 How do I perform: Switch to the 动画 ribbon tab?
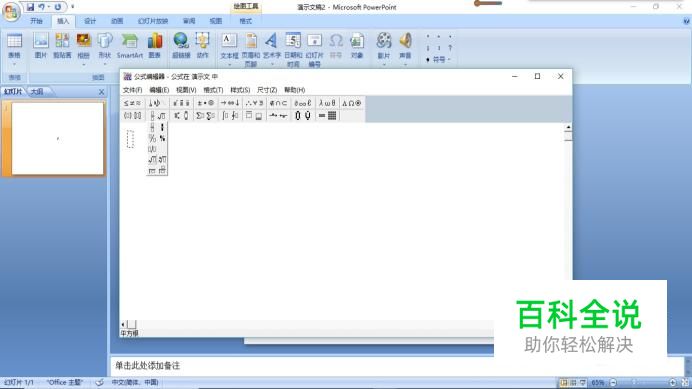pos(117,21)
